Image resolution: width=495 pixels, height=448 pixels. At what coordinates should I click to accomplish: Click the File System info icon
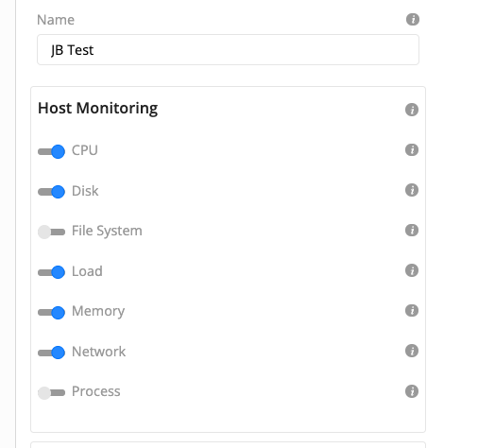click(412, 231)
